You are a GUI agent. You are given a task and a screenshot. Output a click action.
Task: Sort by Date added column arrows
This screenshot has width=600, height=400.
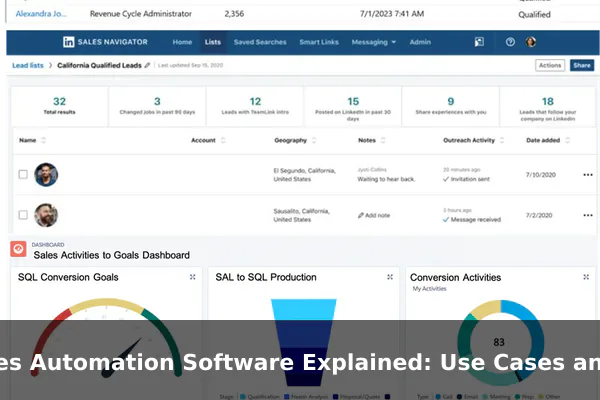[567, 140]
